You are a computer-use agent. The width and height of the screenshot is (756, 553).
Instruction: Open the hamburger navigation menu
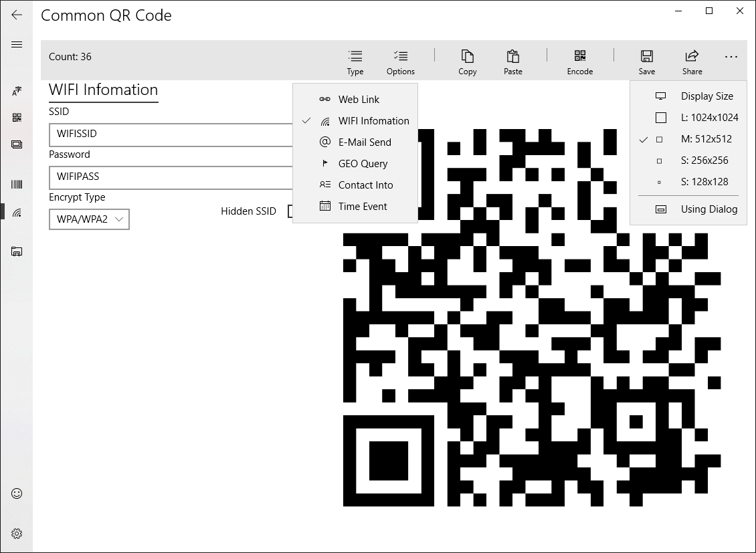(x=17, y=44)
